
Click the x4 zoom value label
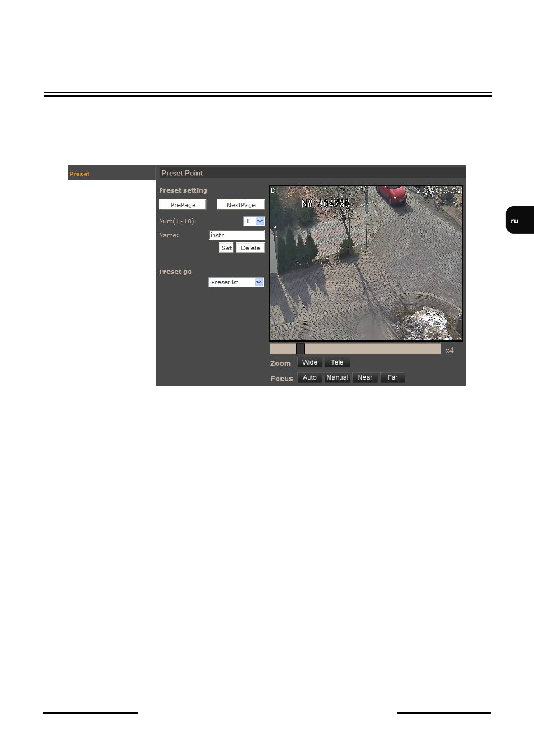coord(449,351)
